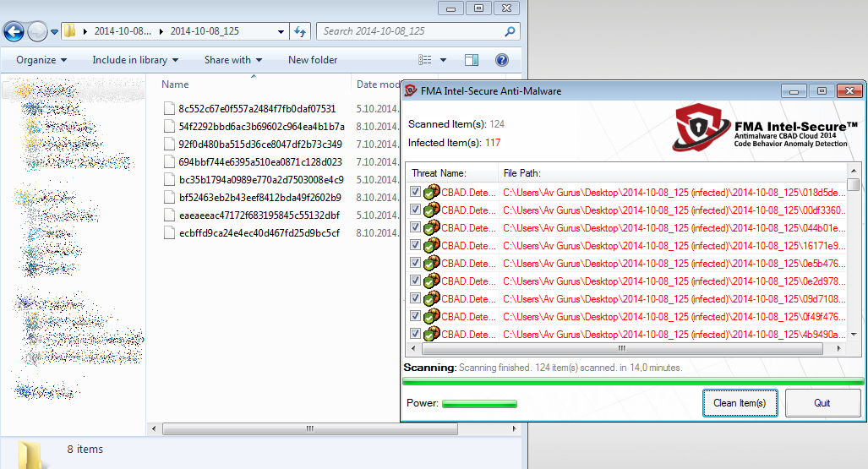Screen dimensions: 868x469
Task: Uncheck the threat row ending 09d7108
Action: coord(415,298)
